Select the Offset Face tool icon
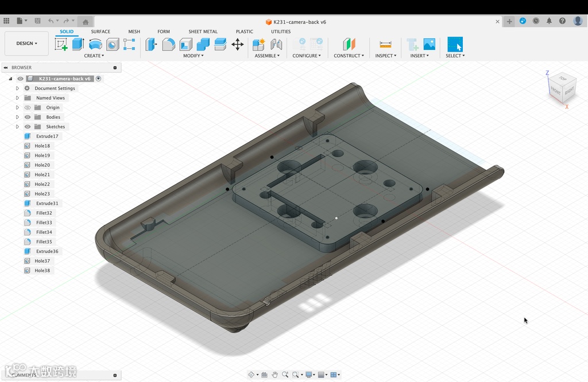The height and width of the screenshot is (382, 588). tap(220, 44)
